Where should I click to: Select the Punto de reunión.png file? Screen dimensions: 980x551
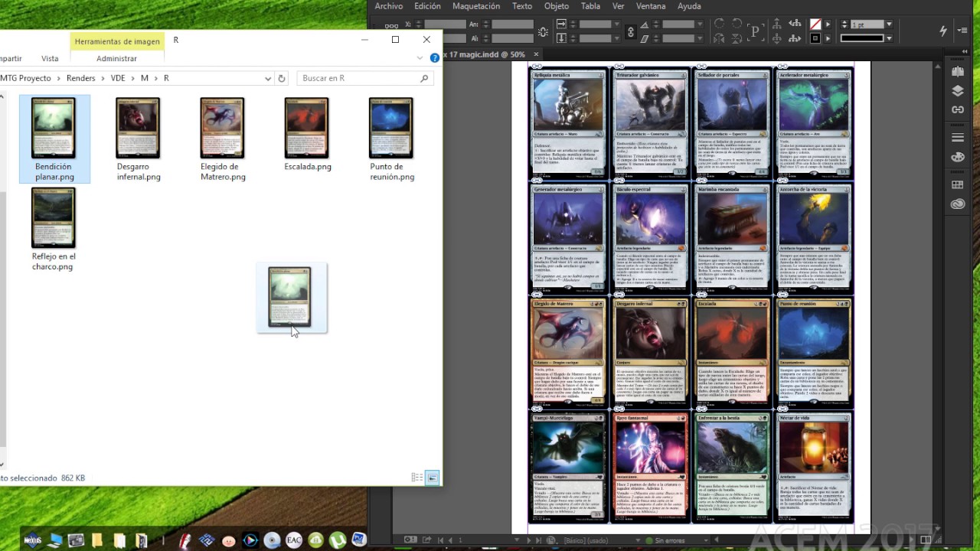point(391,139)
